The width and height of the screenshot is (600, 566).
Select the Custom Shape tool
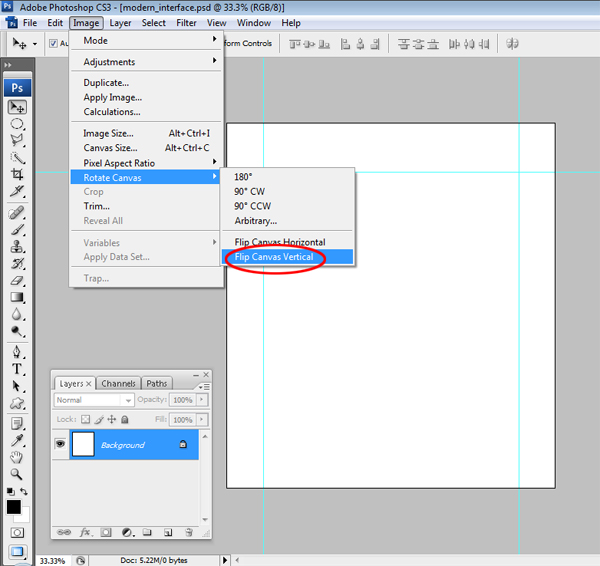click(17, 403)
